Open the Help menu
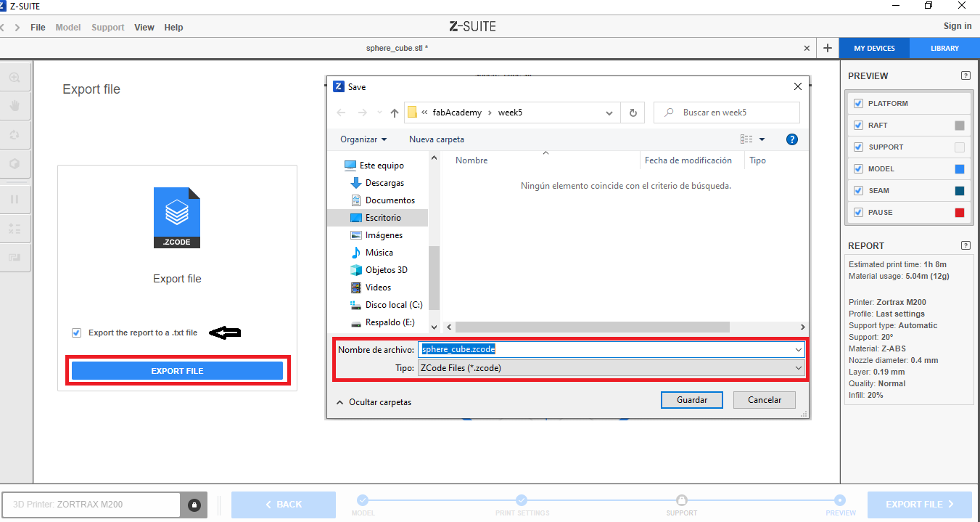The width and height of the screenshot is (980, 522). (x=173, y=28)
